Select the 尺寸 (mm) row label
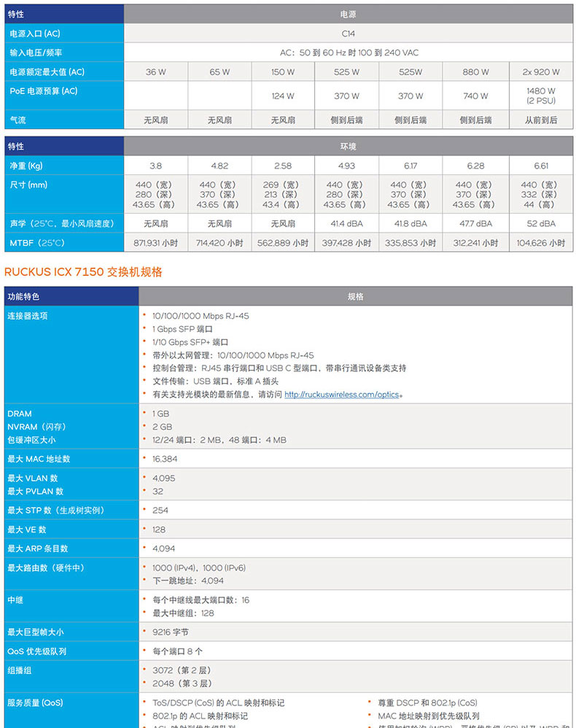Screen dimensions: 576x728 coord(28,185)
